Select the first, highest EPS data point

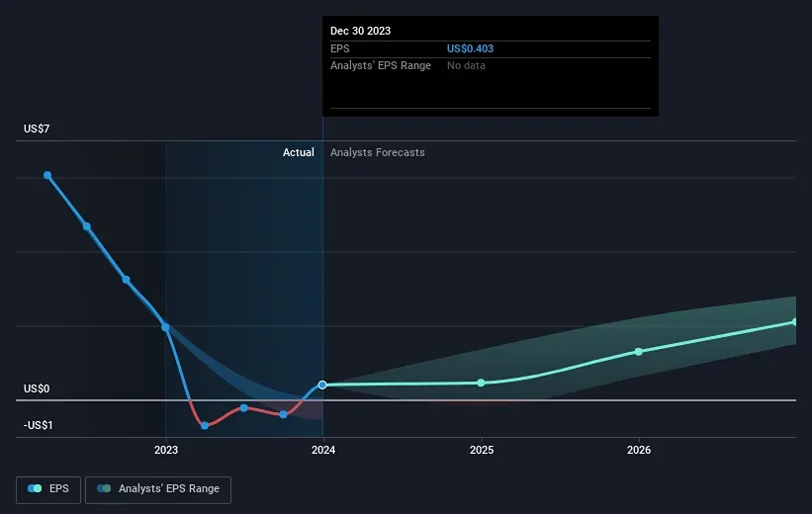pyautogui.click(x=47, y=175)
